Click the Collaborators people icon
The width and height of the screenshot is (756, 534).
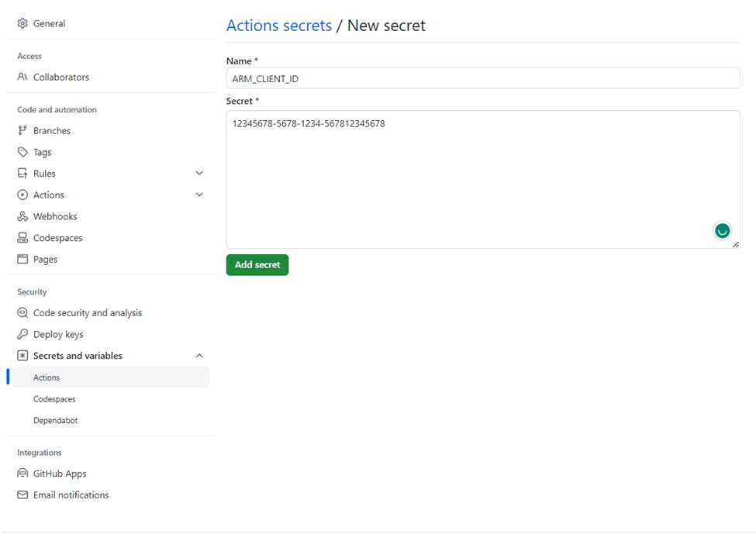pos(22,77)
